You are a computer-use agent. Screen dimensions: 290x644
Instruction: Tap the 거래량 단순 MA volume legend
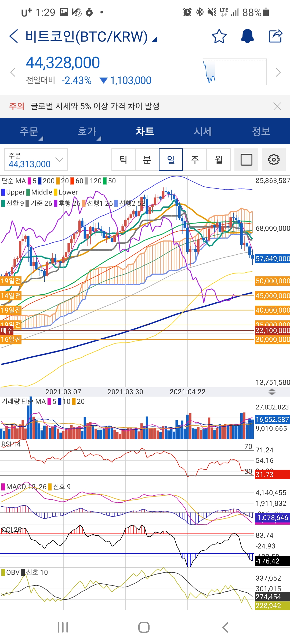pyautogui.click(x=24, y=401)
